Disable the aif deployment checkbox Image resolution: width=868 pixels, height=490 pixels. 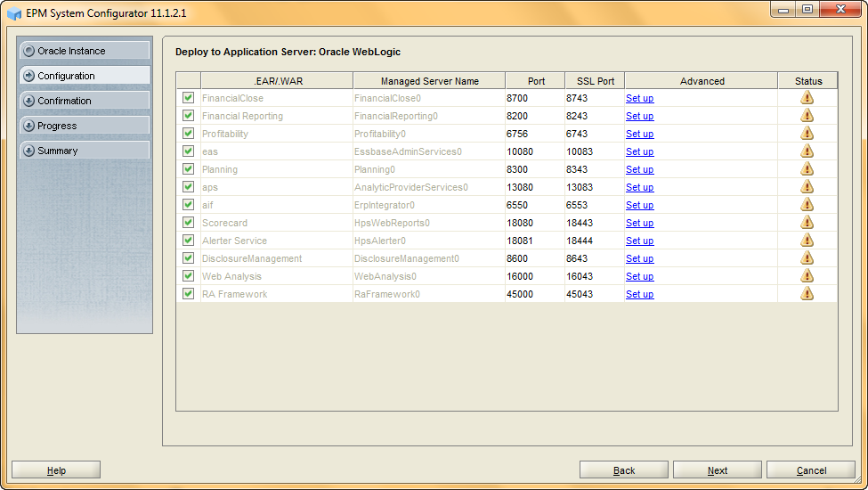(x=188, y=205)
